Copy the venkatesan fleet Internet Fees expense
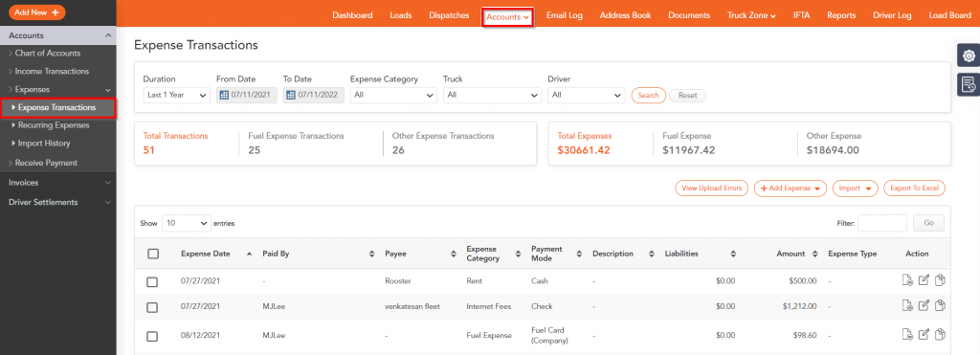 (940, 305)
